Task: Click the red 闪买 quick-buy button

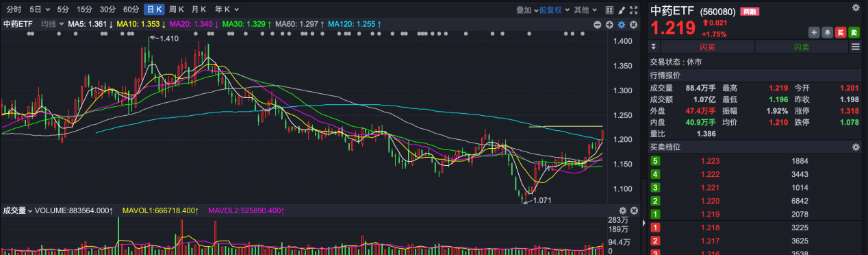Action: (x=707, y=47)
